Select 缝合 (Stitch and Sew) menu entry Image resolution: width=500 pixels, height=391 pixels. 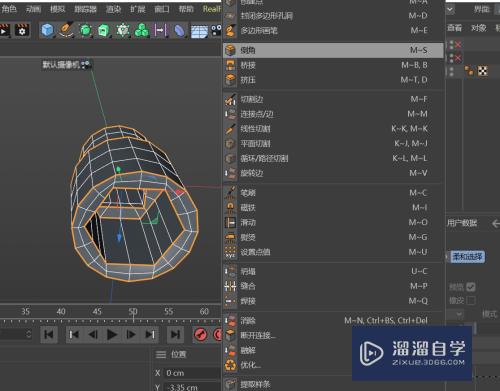333,286
